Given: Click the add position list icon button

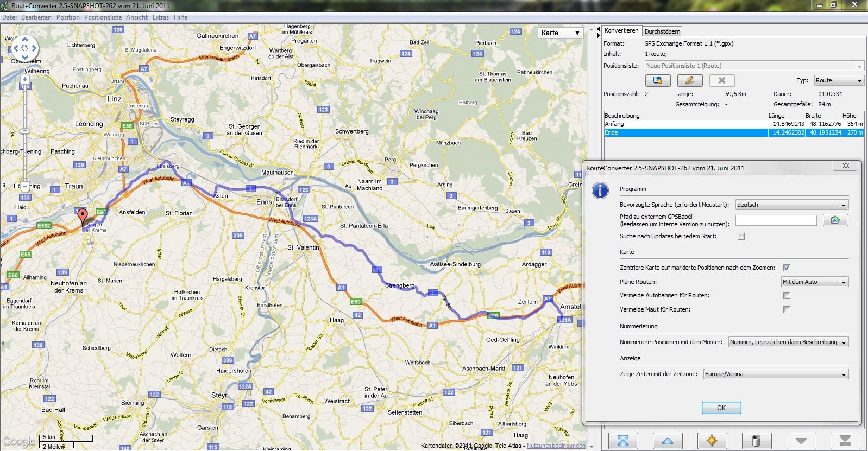Looking at the screenshot, I should [x=657, y=80].
